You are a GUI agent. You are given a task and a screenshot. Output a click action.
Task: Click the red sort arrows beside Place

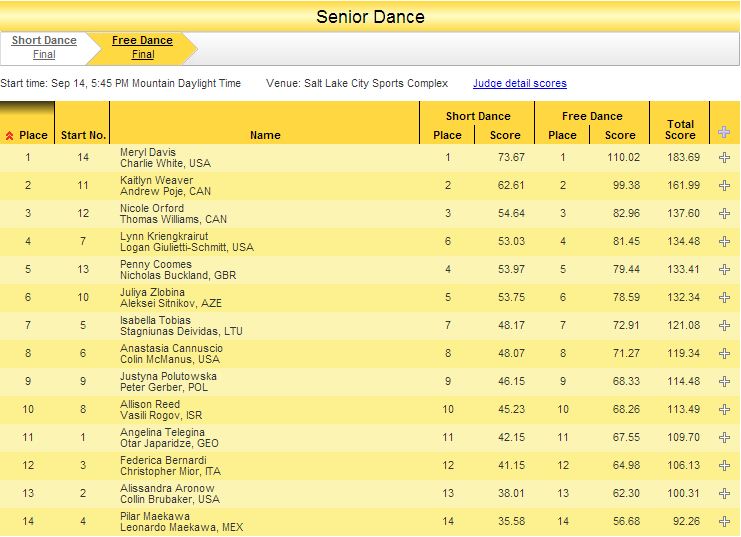[x=9, y=136]
